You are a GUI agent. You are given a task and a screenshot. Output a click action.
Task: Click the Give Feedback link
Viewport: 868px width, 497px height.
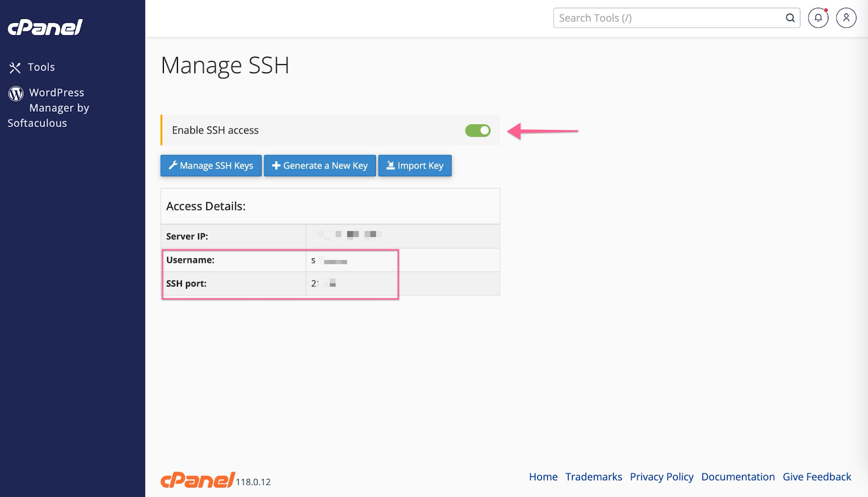816,477
